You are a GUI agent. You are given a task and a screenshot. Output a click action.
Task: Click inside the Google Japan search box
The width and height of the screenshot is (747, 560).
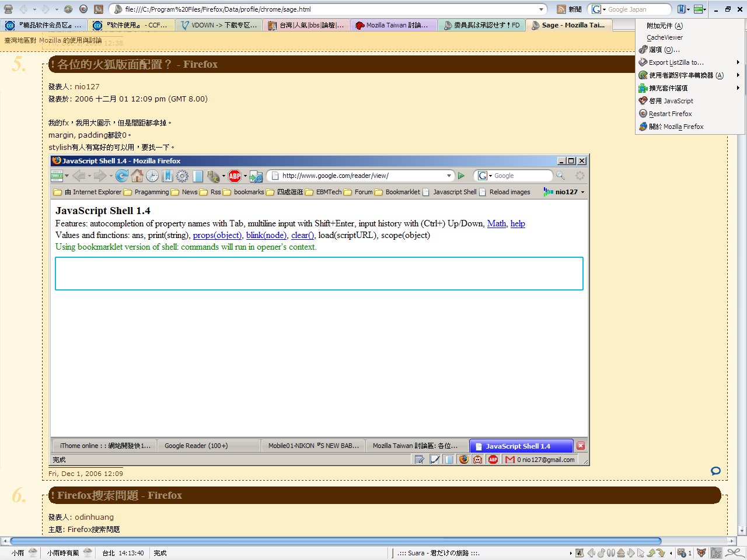tap(638, 9)
